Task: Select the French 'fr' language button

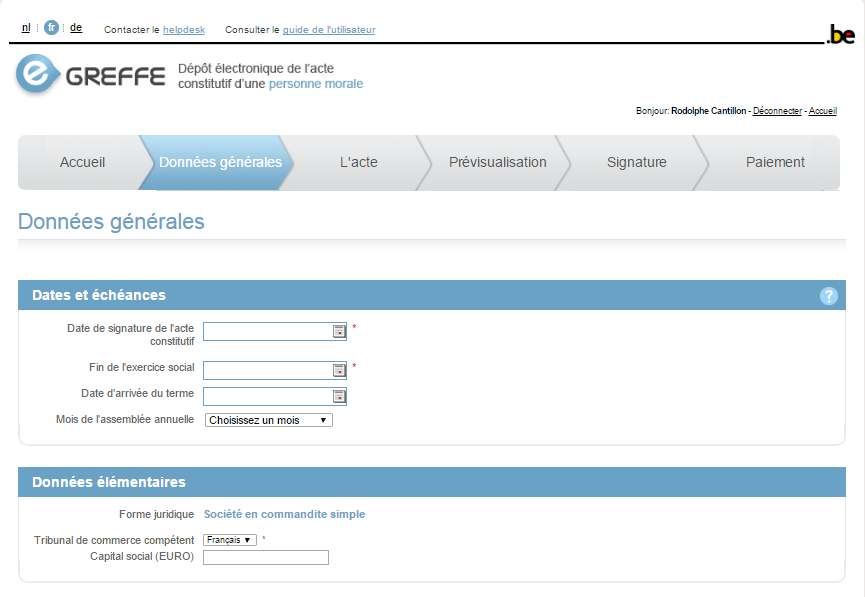Action: coord(51,28)
